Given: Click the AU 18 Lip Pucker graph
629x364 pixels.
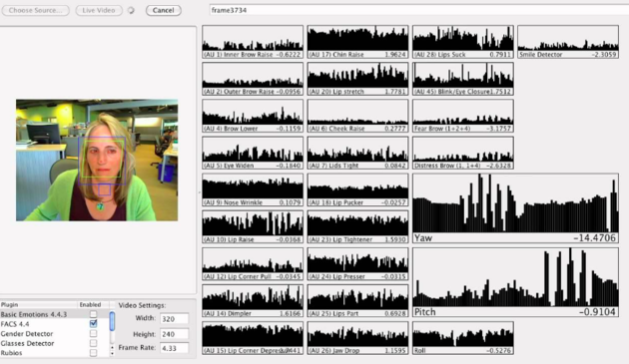Looking at the screenshot, I should point(357,190).
